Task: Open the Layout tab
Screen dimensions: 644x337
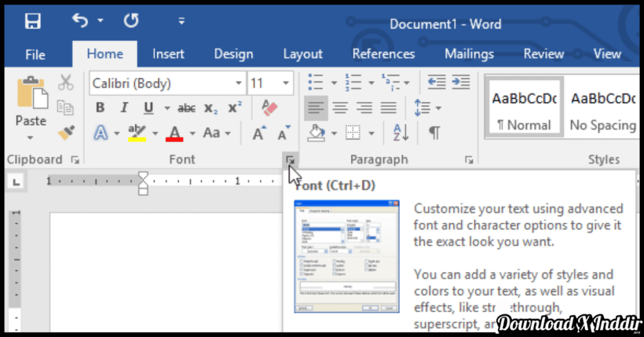Action: (x=303, y=54)
